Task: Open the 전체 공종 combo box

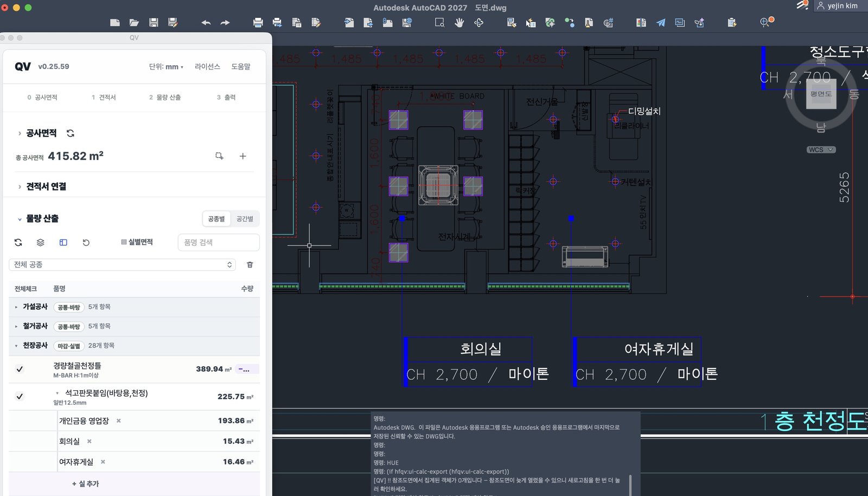Action: [x=123, y=265]
